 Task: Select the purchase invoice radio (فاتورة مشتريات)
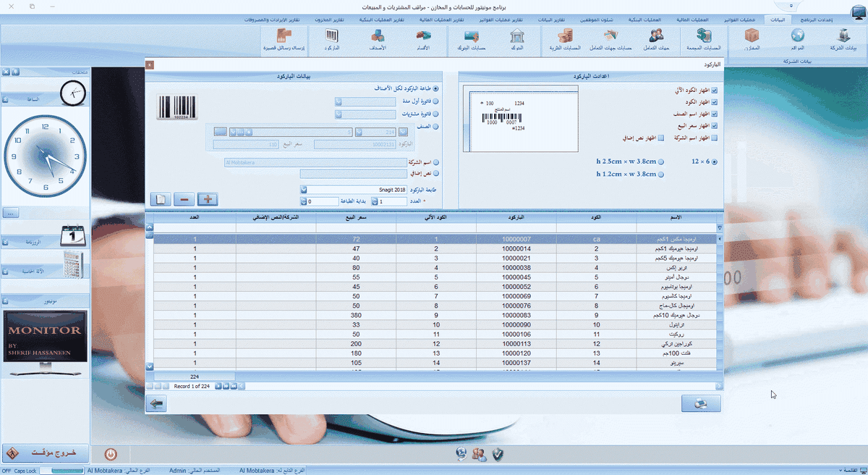pyautogui.click(x=435, y=114)
